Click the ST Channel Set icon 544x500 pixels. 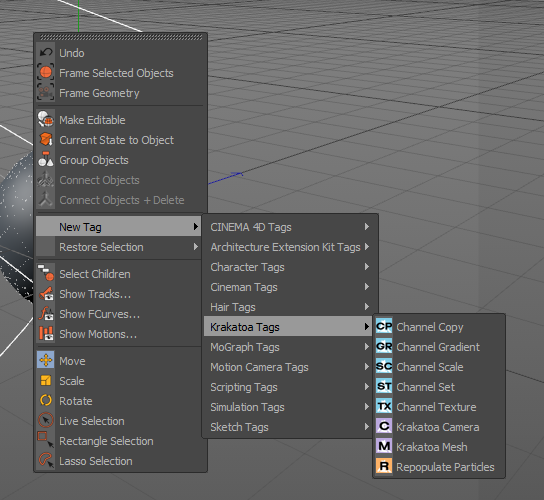(x=384, y=387)
